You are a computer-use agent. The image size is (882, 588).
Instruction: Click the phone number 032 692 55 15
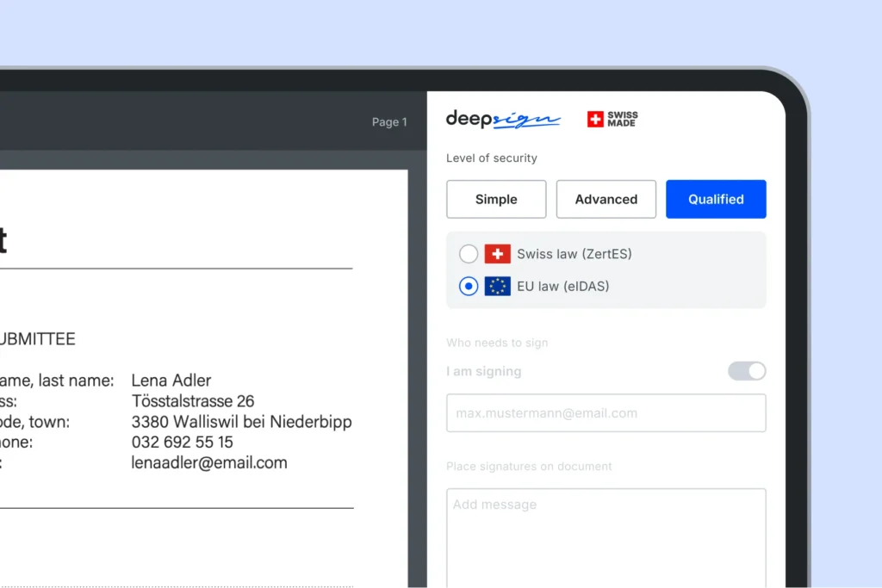(x=182, y=442)
